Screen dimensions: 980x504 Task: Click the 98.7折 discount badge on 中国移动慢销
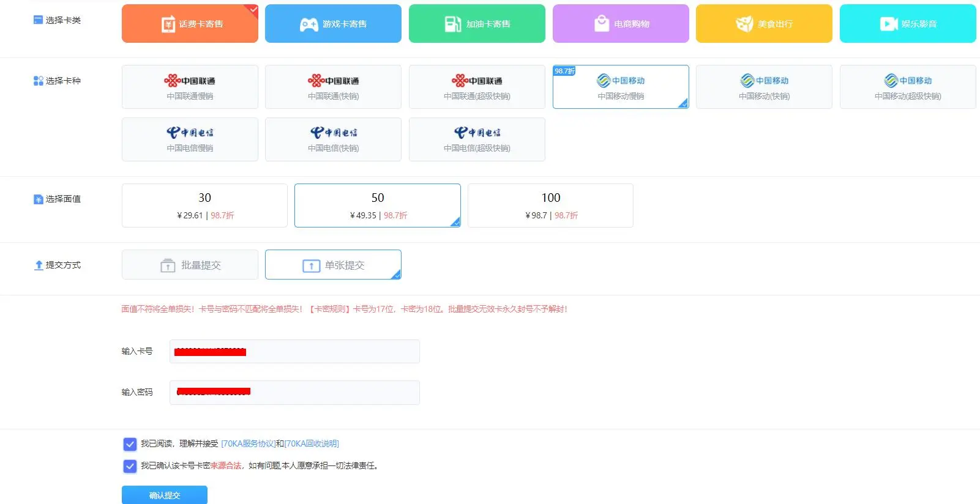click(564, 71)
